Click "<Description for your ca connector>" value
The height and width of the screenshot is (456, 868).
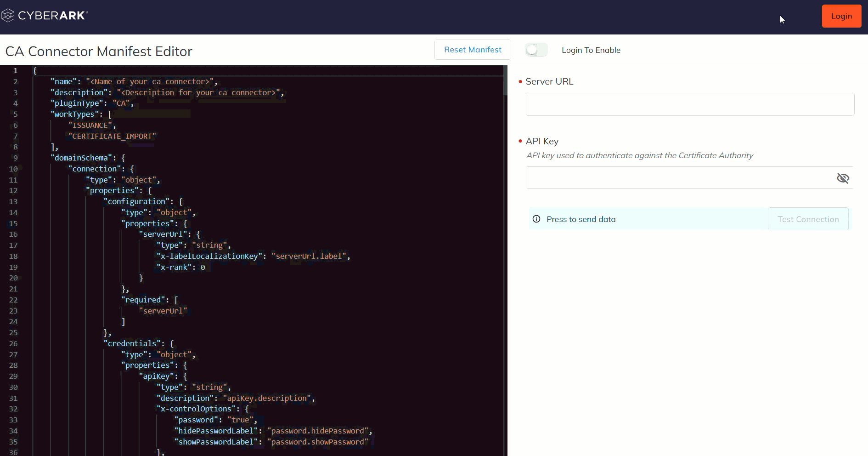(x=198, y=92)
